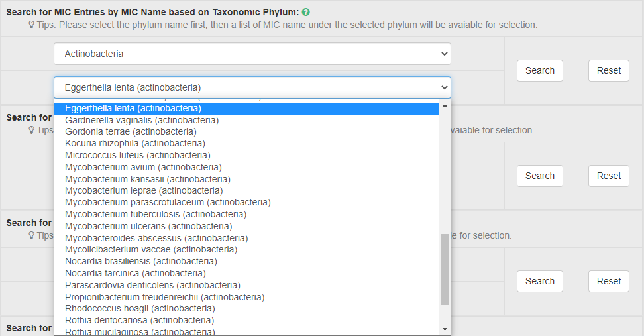Select Gardnerella vaginalis from the list
Image resolution: width=644 pixels, height=336 pixels.
(x=142, y=120)
